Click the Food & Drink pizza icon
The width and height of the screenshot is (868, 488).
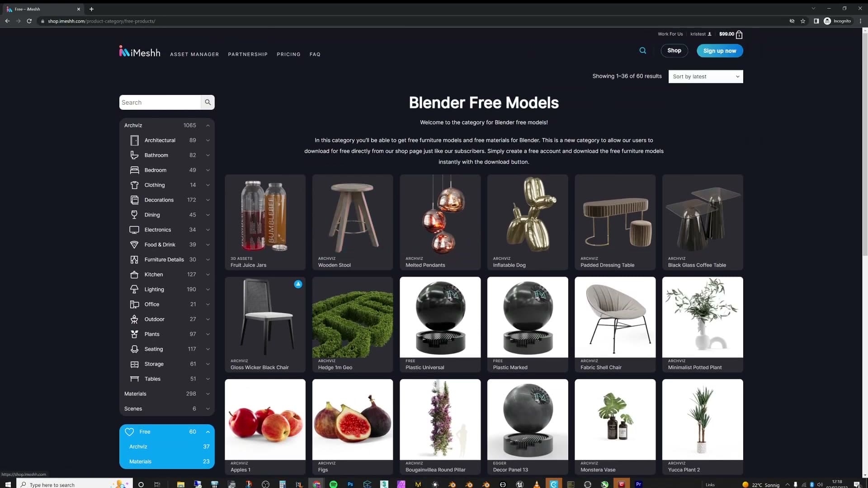[x=134, y=244]
